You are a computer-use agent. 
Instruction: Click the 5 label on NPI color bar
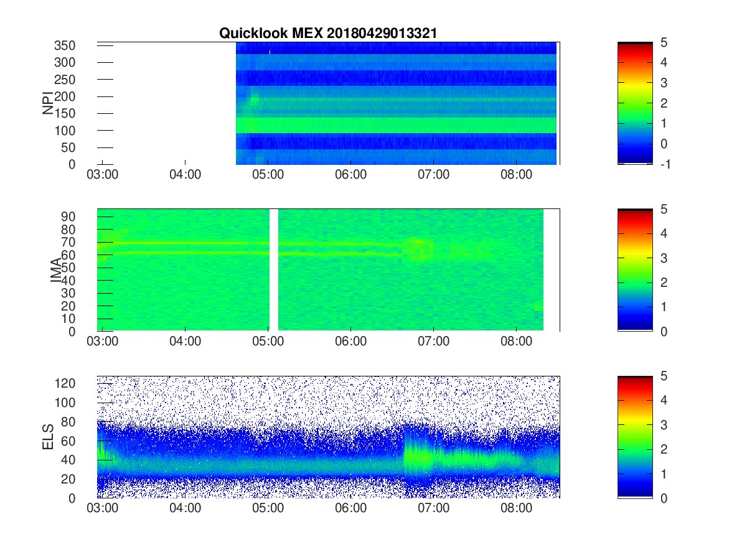[x=664, y=42]
